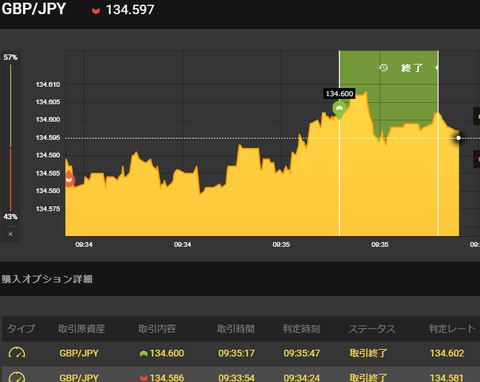Close the sentiment gauge with the X

click(x=10, y=234)
